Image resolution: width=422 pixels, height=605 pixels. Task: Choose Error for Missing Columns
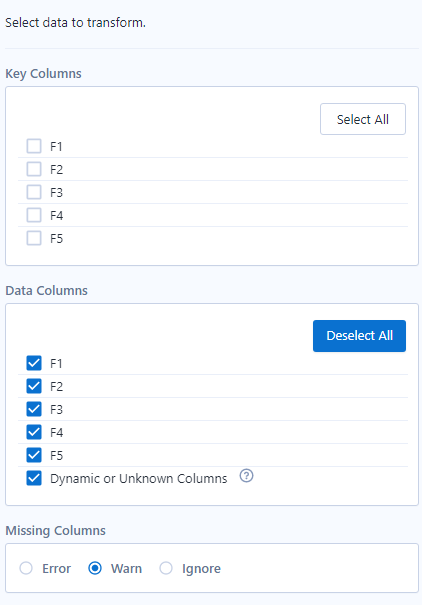[x=26, y=568]
